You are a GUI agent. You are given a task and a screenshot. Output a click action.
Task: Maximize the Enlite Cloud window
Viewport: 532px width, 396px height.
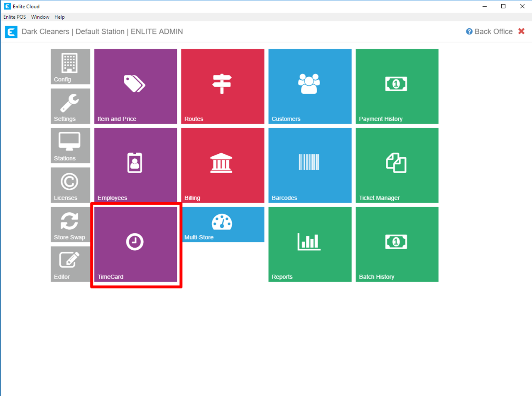[x=503, y=6]
